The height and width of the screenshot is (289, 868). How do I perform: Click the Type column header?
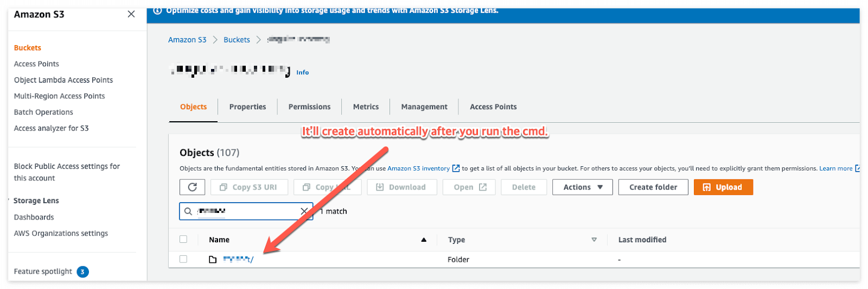pyautogui.click(x=456, y=240)
